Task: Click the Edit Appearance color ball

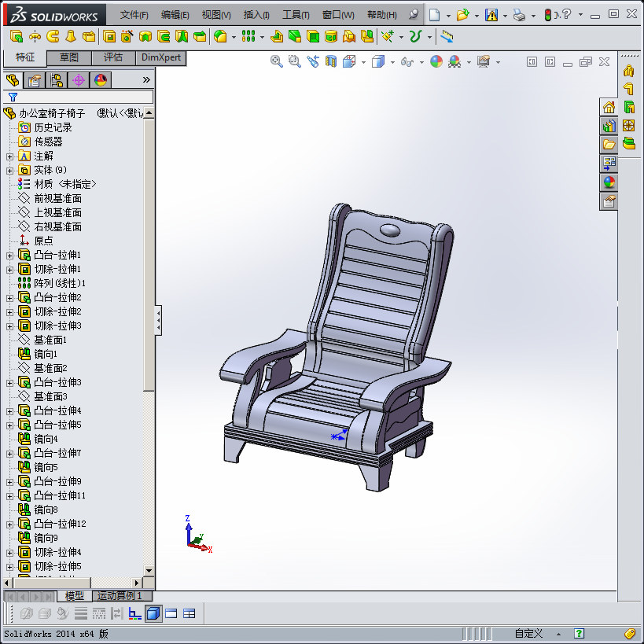Action: click(x=436, y=61)
